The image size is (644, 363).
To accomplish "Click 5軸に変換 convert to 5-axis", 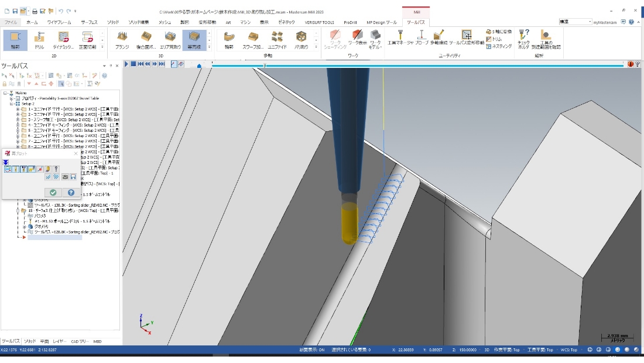I will [x=499, y=32].
